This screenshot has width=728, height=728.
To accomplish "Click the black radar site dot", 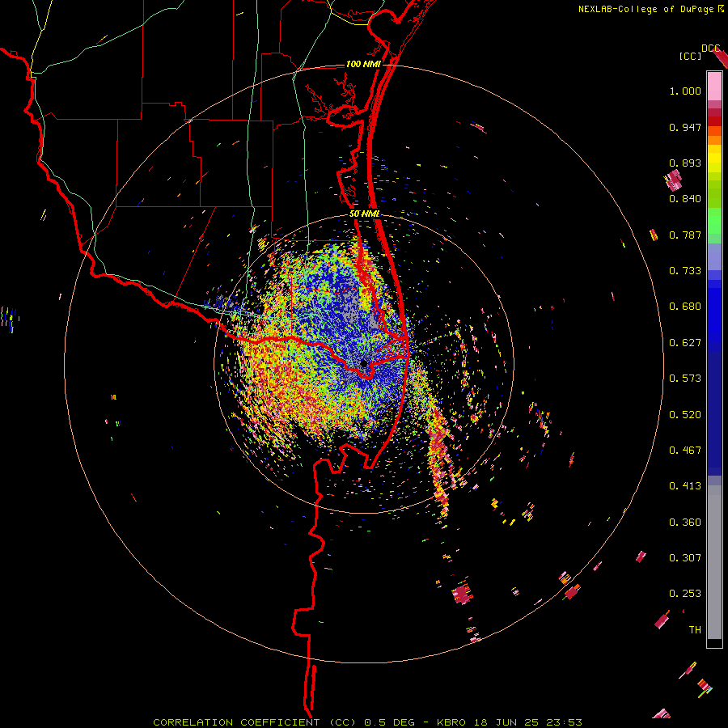I will (x=364, y=363).
